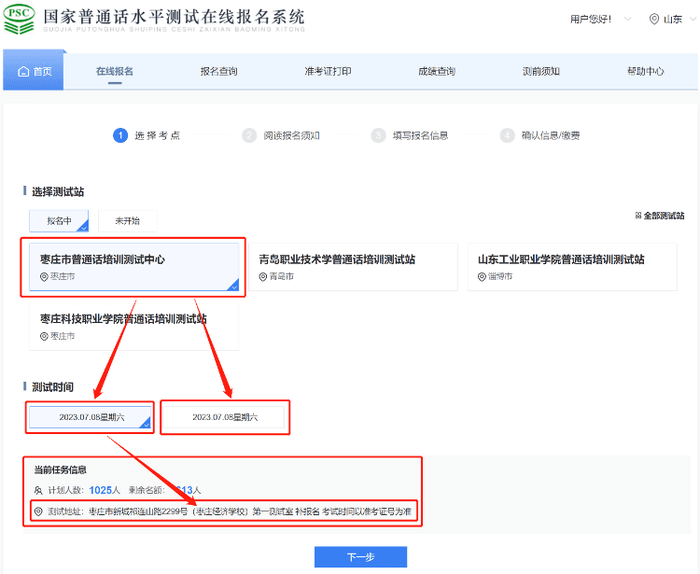The width and height of the screenshot is (700, 574).
Task: Click the people icon beside 计划人数
Action: coord(38,490)
